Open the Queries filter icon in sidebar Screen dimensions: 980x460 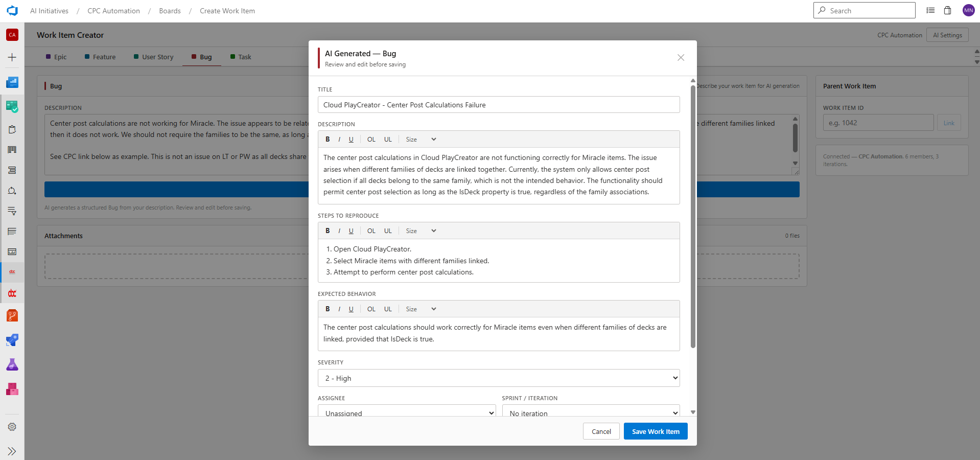click(x=12, y=211)
